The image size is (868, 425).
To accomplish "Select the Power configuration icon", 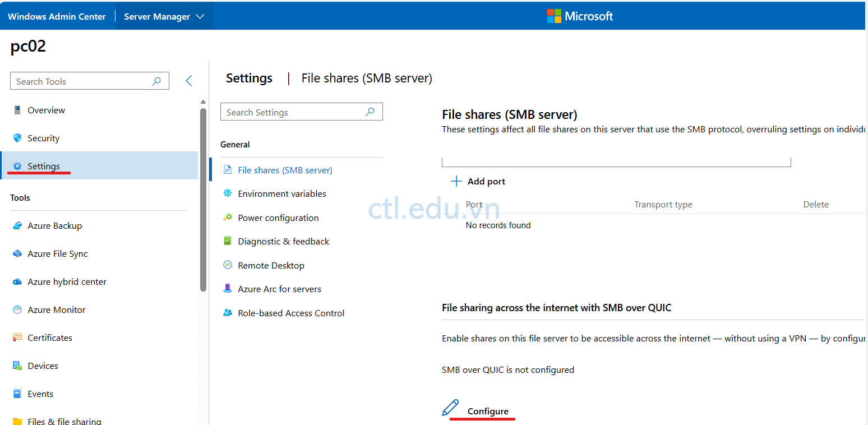I will click(x=228, y=218).
